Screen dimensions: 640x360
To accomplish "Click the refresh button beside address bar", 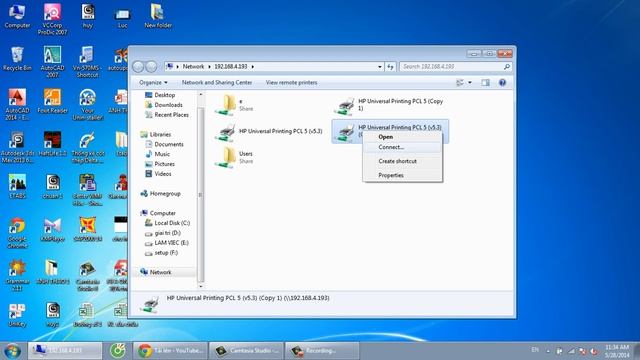I will [390, 67].
